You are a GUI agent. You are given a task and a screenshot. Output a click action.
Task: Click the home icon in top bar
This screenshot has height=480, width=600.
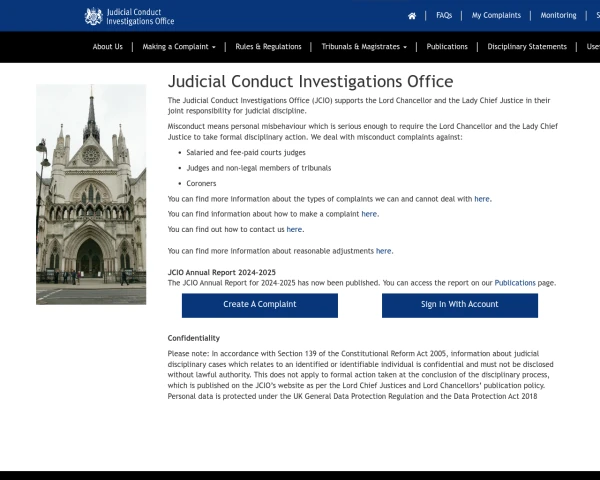pos(412,16)
